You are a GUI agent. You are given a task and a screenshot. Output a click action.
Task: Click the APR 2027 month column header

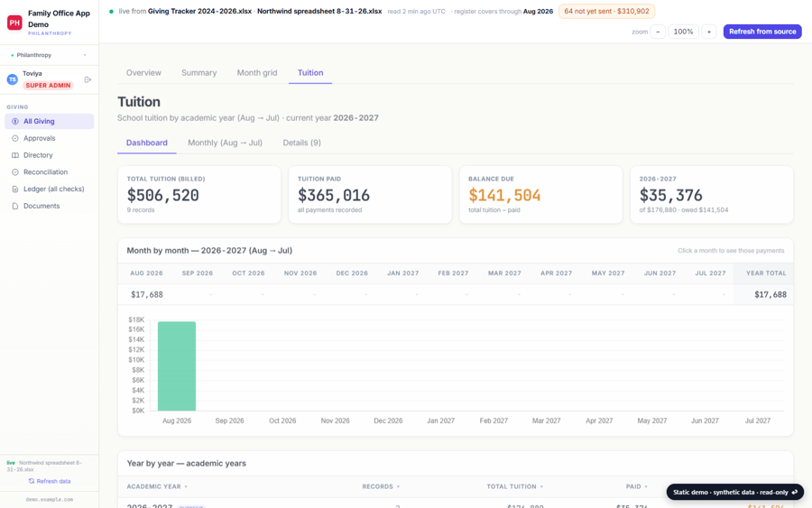coord(556,273)
